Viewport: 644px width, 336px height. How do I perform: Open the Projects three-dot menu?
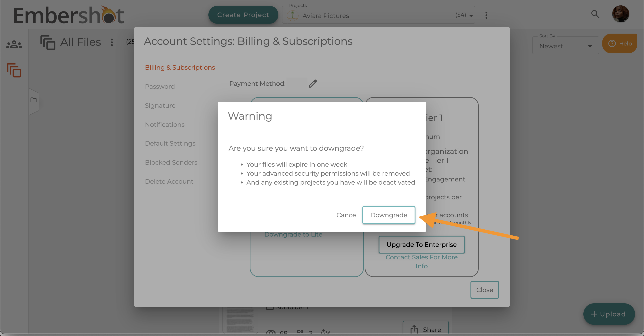point(486,15)
